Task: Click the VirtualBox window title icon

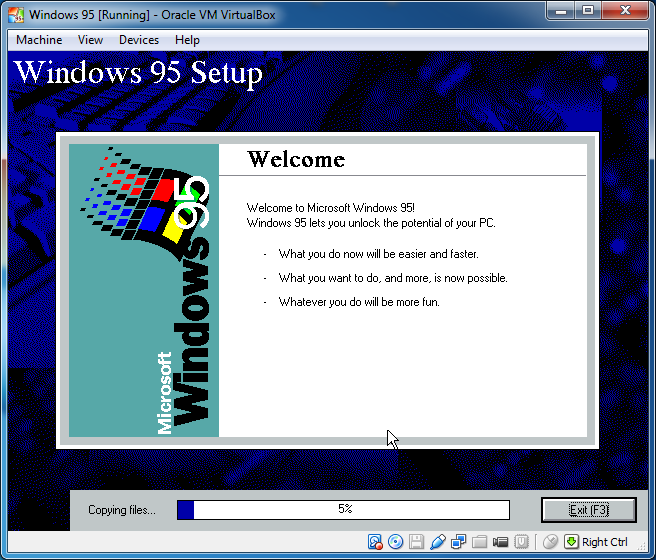Action: [16, 15]
